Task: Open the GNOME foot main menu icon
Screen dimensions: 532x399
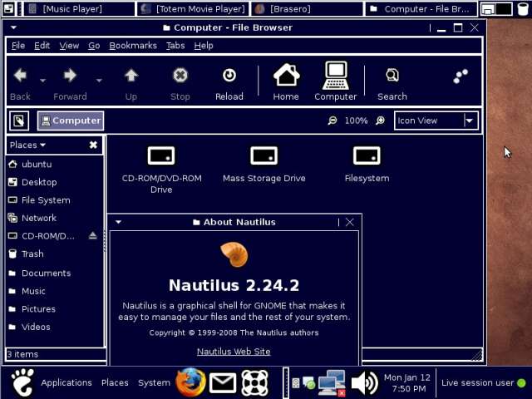Action: (x=22, y=382)
